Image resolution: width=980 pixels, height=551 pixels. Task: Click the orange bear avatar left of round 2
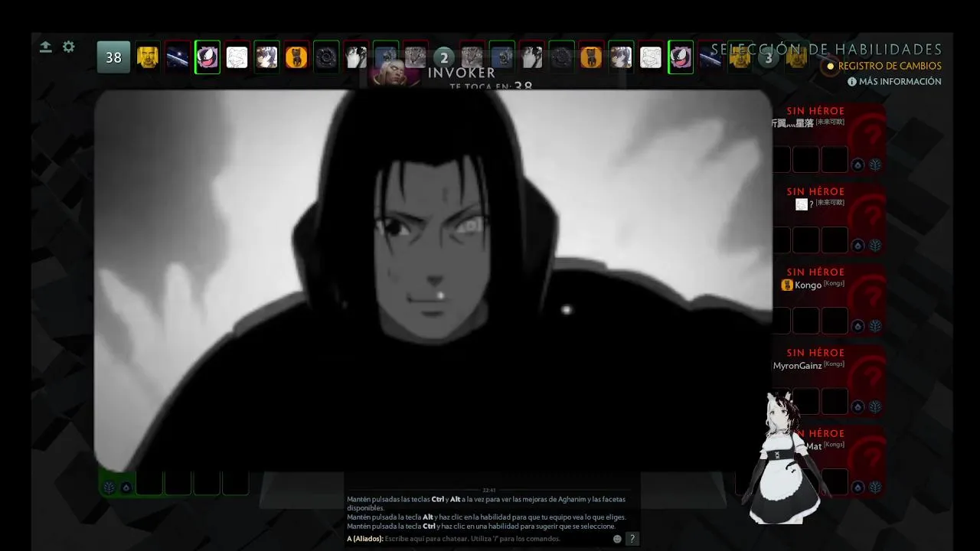[296, 57]
